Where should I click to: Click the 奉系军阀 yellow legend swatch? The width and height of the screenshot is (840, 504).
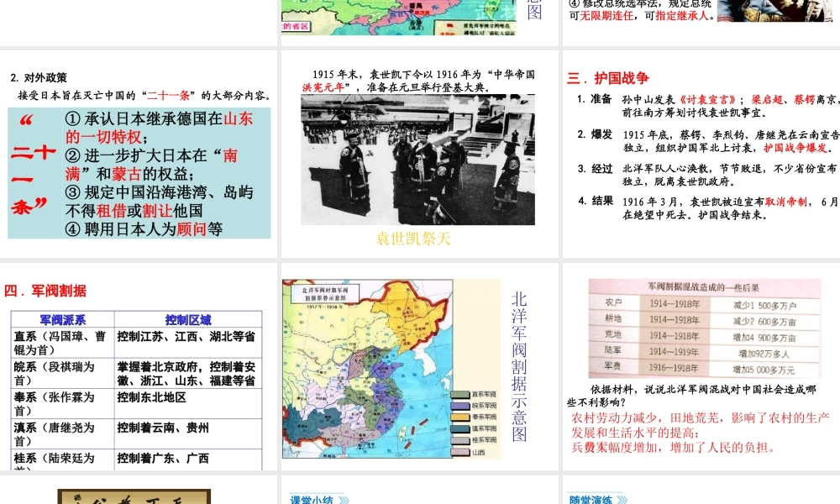(x=459, y=417)
